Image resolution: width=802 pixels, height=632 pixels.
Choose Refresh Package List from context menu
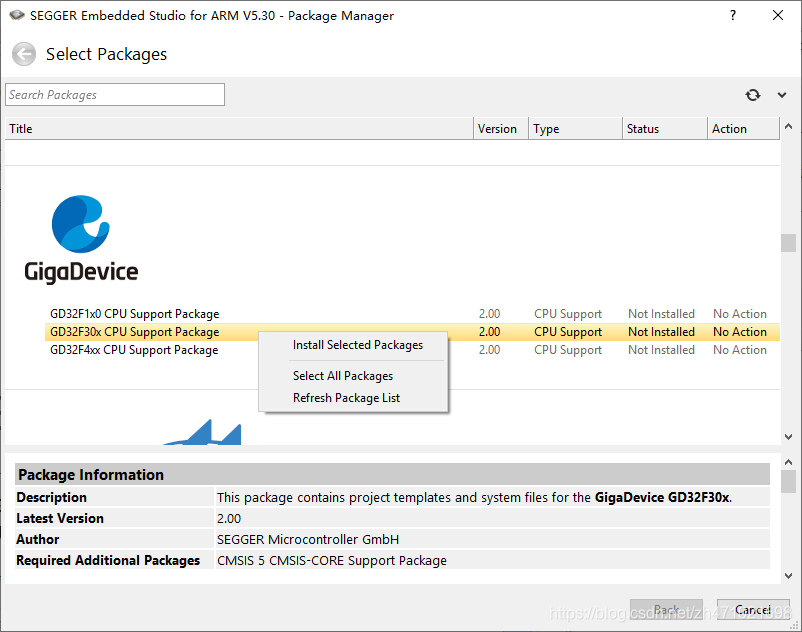tap(346, 398)
